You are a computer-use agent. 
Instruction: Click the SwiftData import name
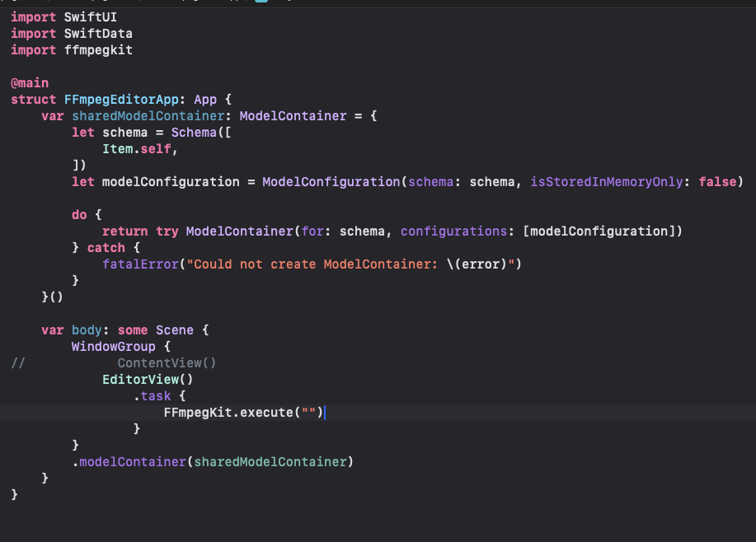click(98, 34)
